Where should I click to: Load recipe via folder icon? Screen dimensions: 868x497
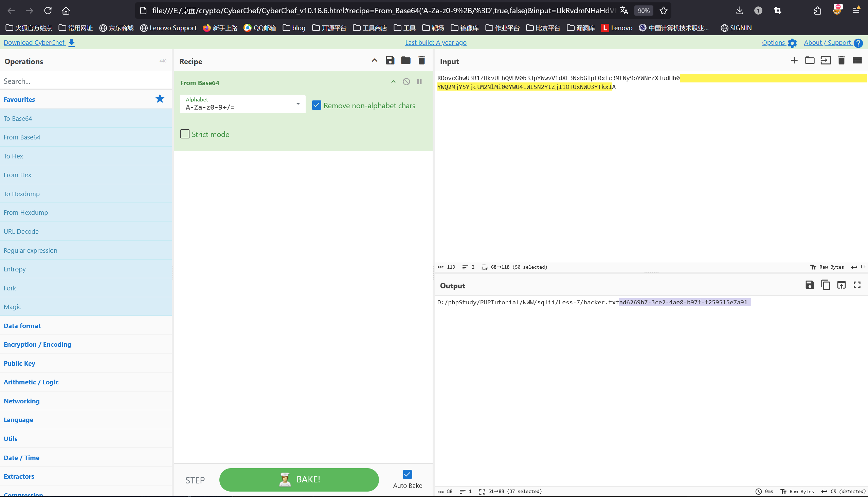(405, 60)
